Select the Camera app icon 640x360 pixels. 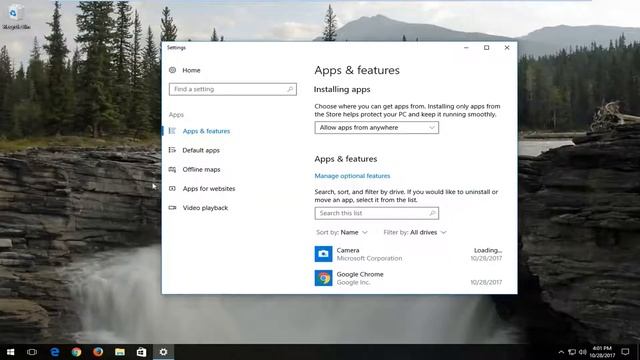coord(323,254)
